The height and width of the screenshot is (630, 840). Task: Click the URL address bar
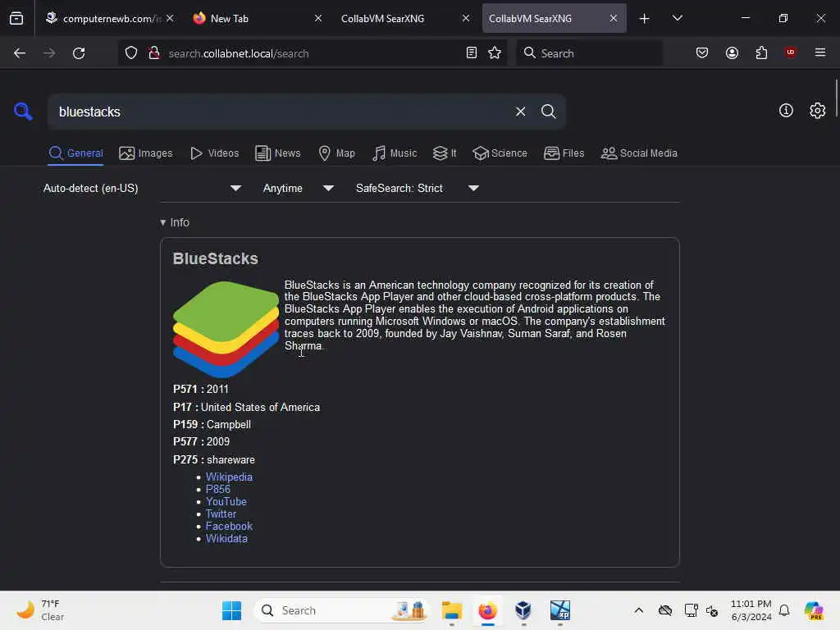pyautogui.click(x=313, y=53)
